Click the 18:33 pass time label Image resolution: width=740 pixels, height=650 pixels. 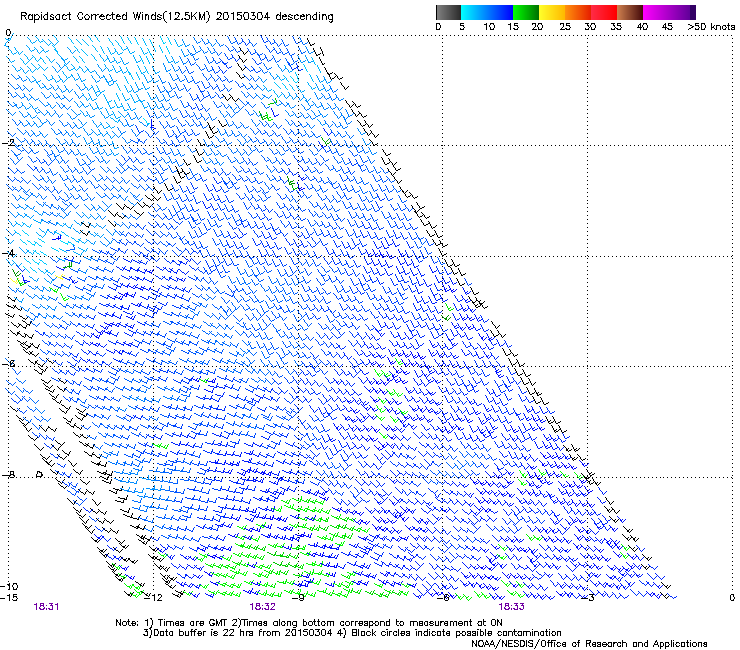click(512, 607)
